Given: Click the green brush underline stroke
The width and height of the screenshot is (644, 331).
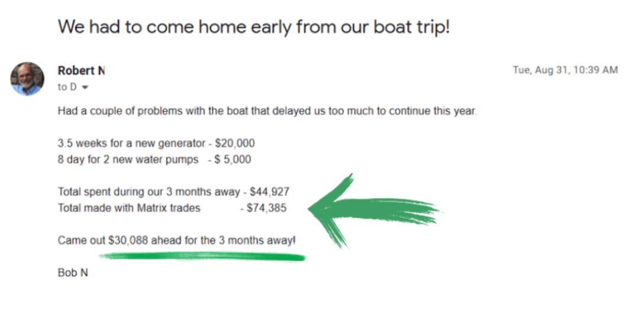Looking at the screenshot, I should [x=201, y=256].
